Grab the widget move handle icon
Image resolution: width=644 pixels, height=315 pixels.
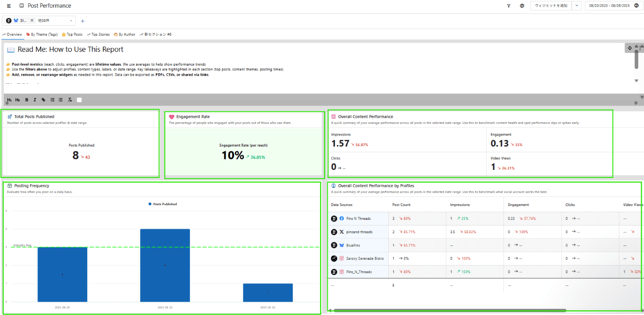630,48
